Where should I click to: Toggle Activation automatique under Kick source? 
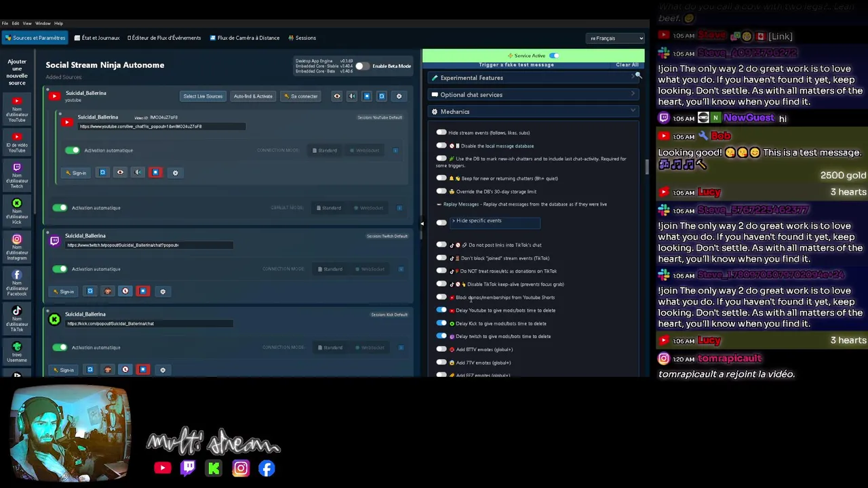point(60,348)
